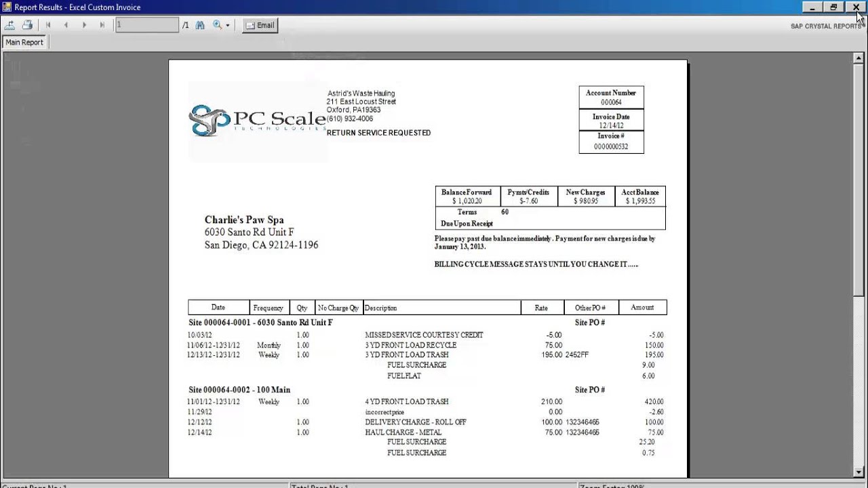Click the "SAP CRYSTAL REPORTS" label
This screenshot has height=488, width=868.
826,26
